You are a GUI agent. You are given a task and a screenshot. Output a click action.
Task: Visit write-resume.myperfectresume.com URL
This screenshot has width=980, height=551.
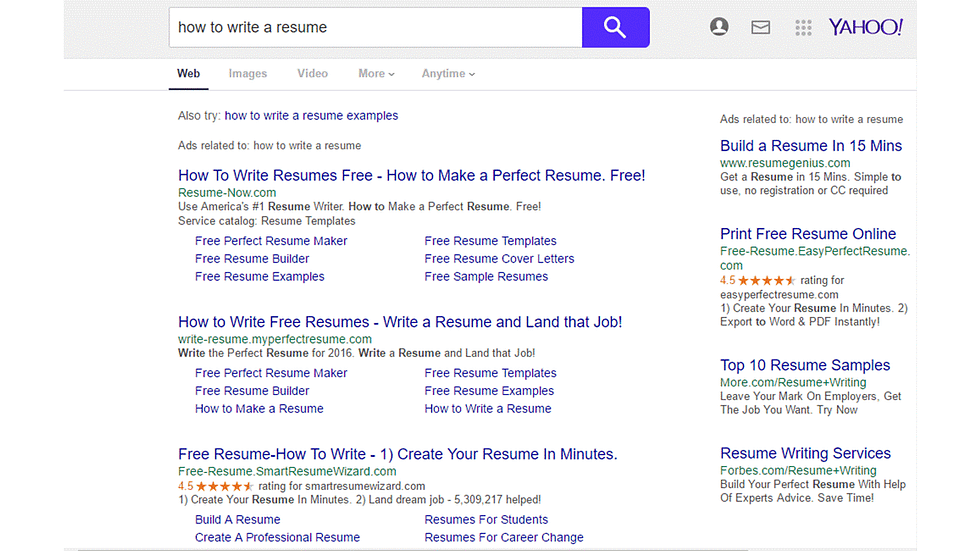coord(274,339)
